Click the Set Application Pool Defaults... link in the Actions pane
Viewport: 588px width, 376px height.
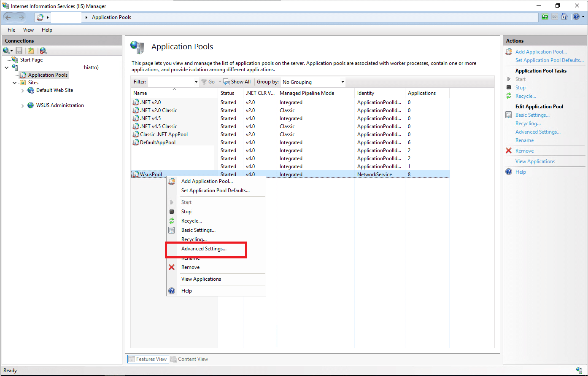(x=550, y=60)
